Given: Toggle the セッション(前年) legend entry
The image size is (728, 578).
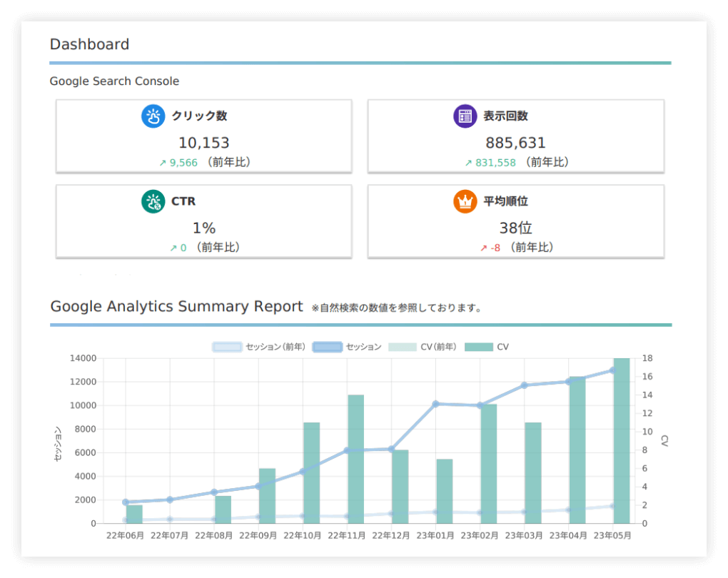Looking at the screenshot, I should click(260, 347).
